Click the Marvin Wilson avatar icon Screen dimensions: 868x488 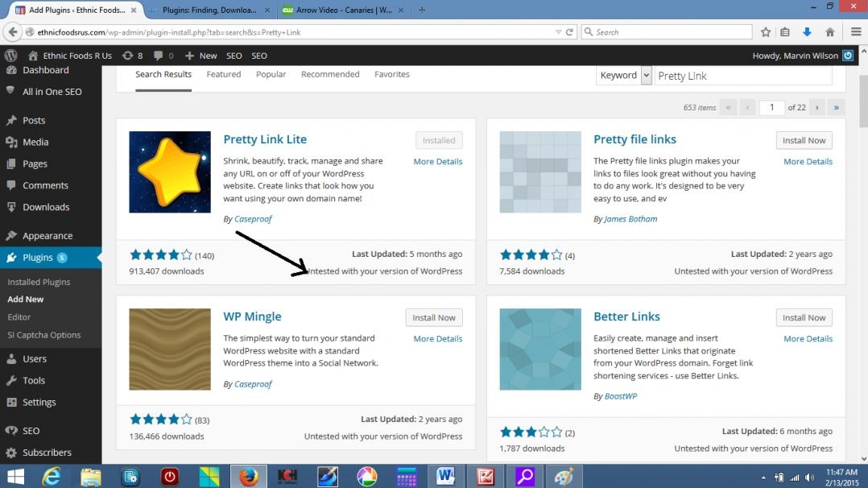click(848, 56)
